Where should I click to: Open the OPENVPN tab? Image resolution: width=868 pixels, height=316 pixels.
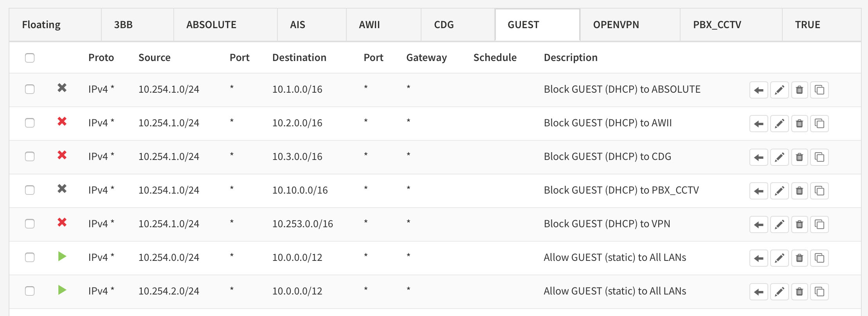tap(616, 25)
